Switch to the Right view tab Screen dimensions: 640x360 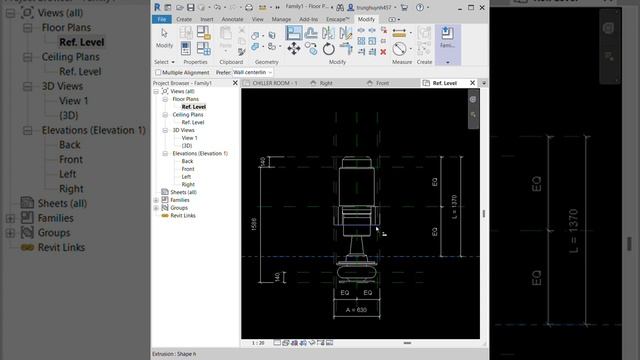click(326, 83)
